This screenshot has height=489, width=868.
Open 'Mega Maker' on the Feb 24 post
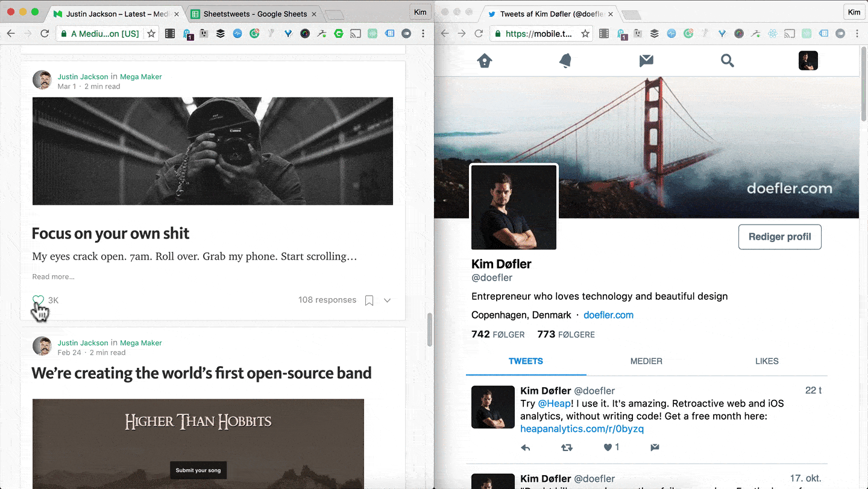(x=140, y=343)
